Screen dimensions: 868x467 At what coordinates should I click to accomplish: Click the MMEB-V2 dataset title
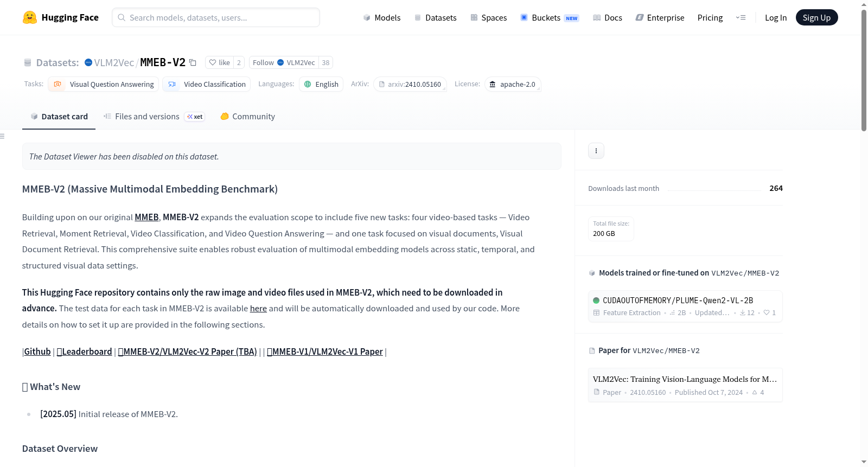(163, 62)
